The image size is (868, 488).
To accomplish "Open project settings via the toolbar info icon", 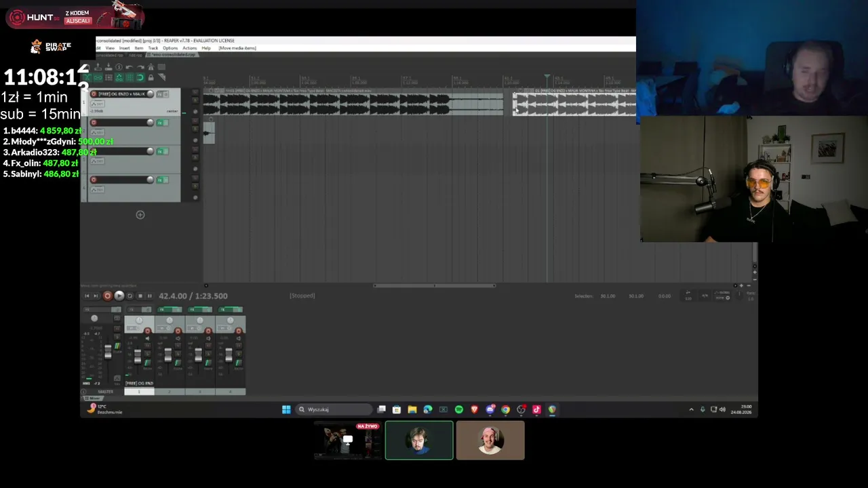I will click(119, 67).
